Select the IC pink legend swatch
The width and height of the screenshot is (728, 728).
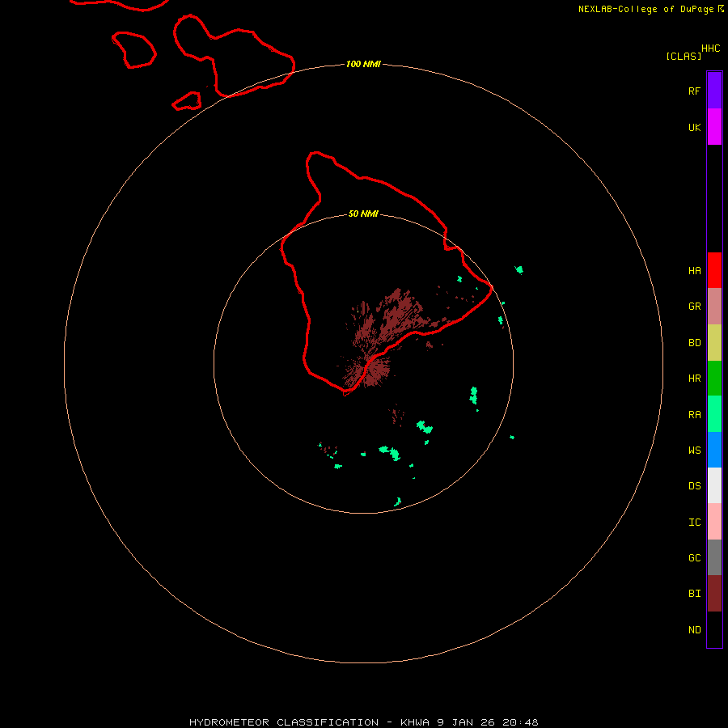(x=714, y=522)
